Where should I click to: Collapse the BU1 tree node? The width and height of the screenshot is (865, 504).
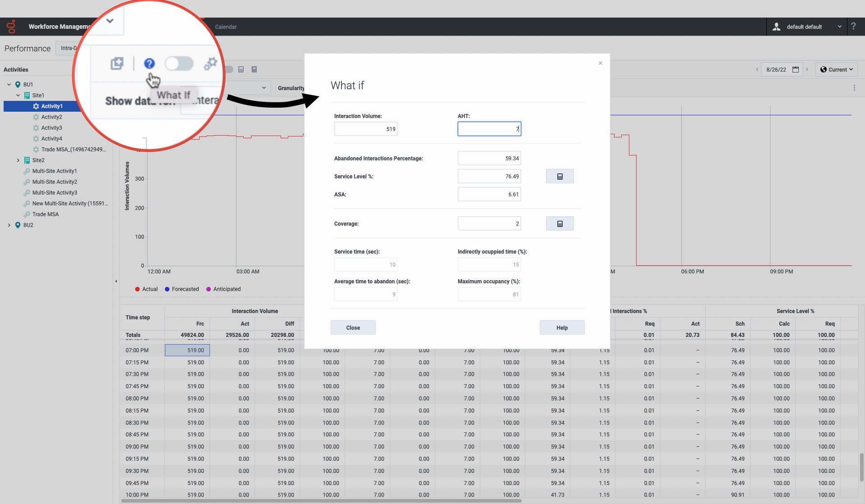9,85
